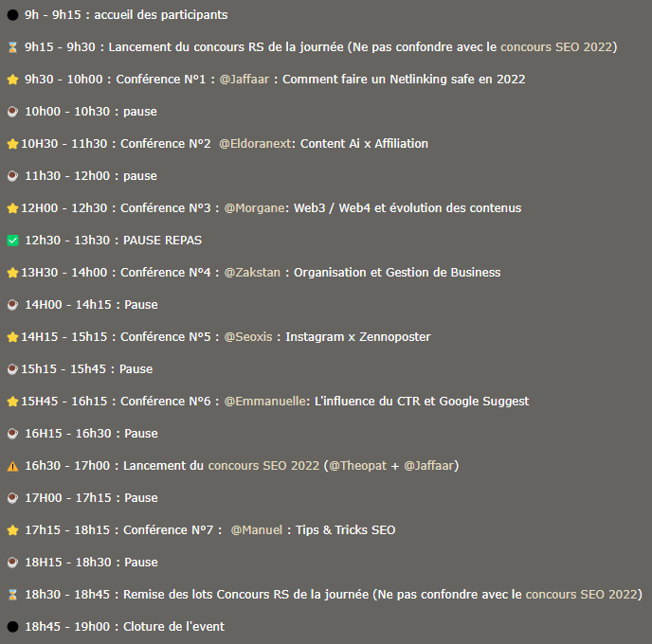Open the @Seoxis mention link
The height and width of the screenshot is (644, 652).
click(x=248, y=337)
